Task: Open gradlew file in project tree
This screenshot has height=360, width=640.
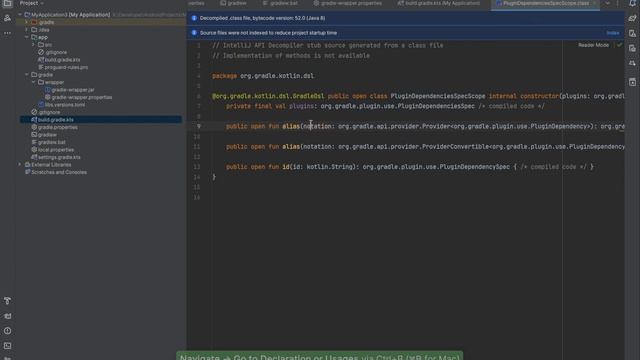Action: coord(44,135)
